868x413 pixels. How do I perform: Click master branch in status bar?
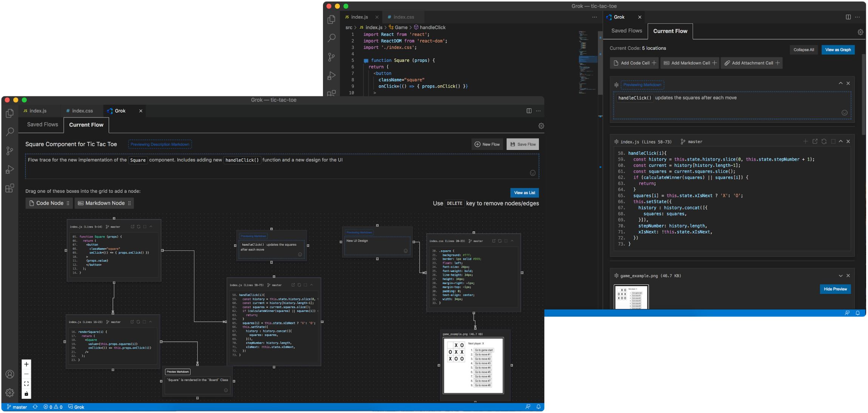coord(17,407)
